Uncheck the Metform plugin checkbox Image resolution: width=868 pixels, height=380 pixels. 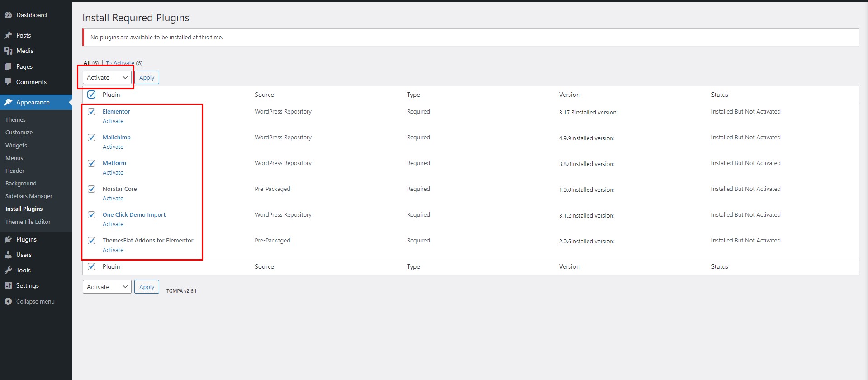click(91, 163)
